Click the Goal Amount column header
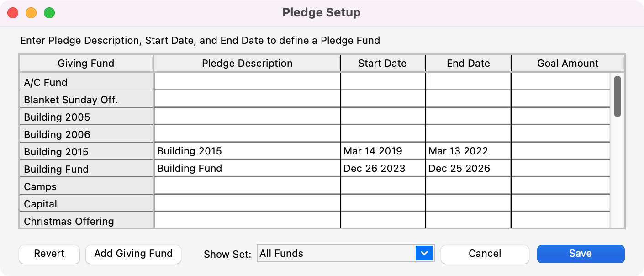This screenshot has width=644, height=276. [567, 63]
